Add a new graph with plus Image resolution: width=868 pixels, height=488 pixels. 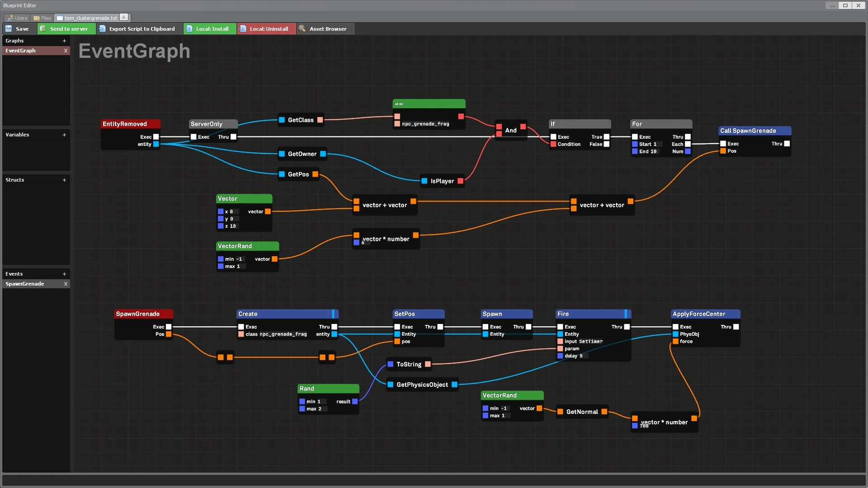64,41
